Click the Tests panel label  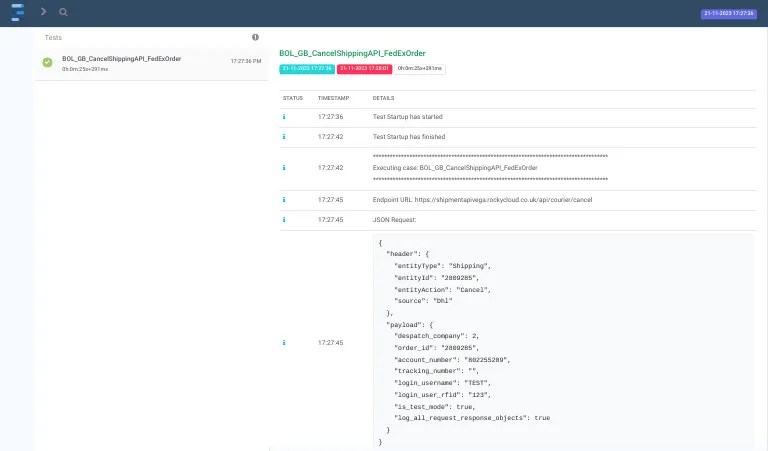[53, 38]
